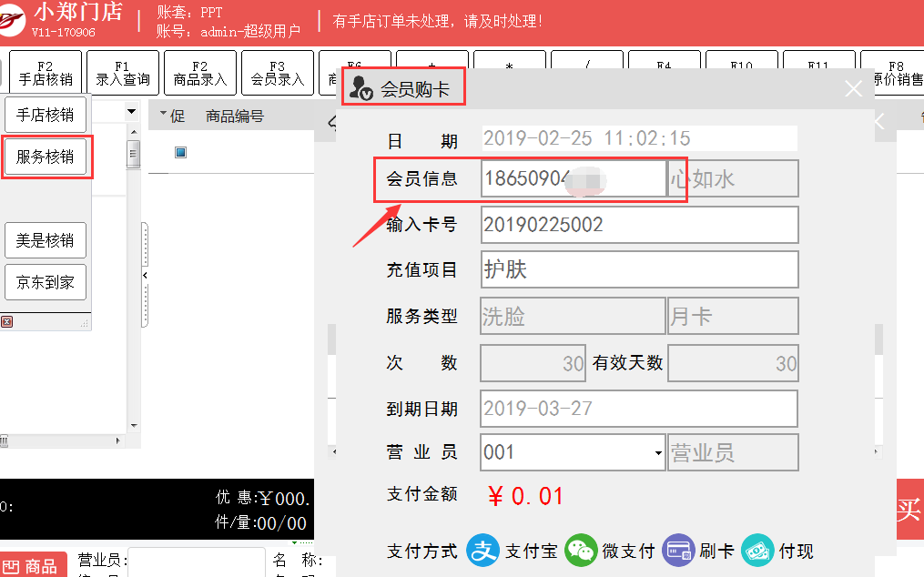Click the member purchase card dialog icon

click(x=360, y=87)
